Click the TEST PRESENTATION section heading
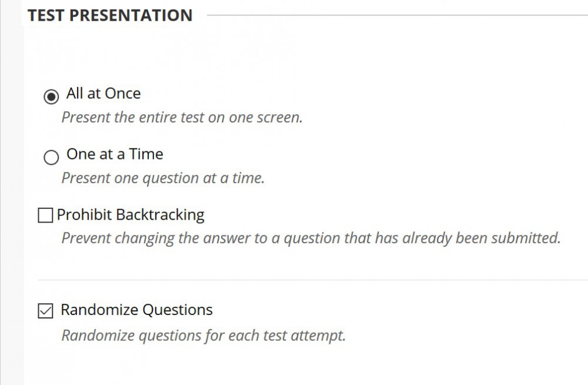Viewport: 588px width, 385px height. (109, 15)
